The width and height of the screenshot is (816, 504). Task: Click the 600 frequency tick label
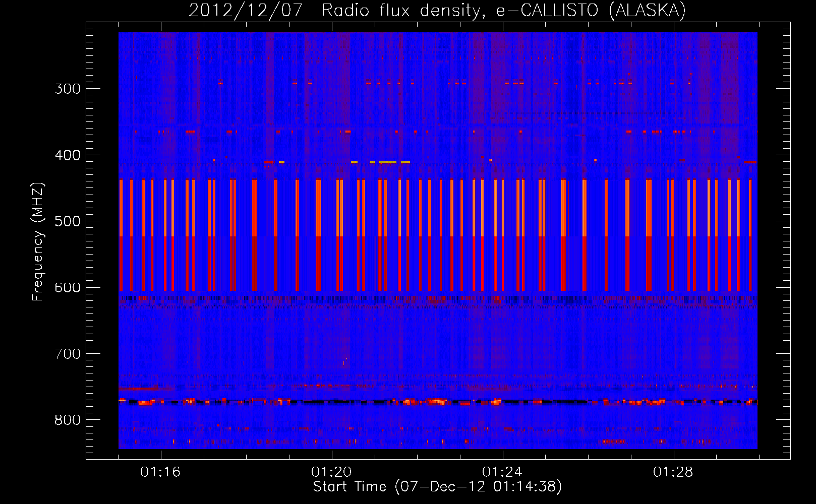pos(68,288)
